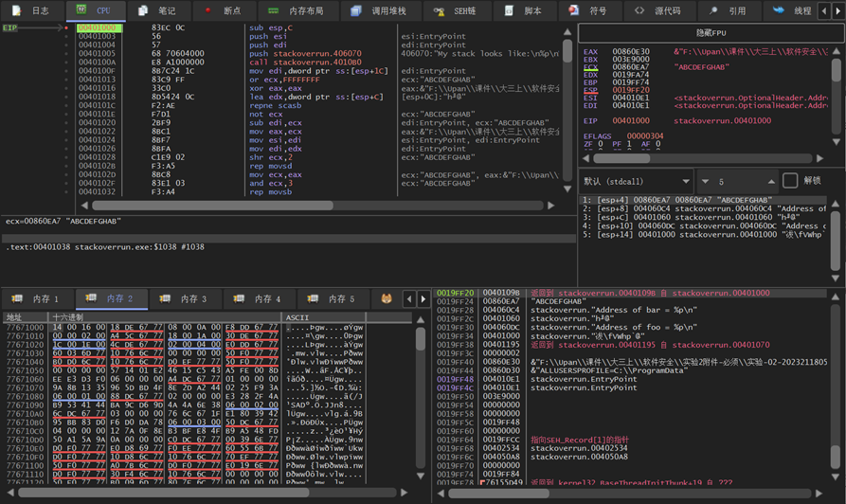Open the 引用 (References) tab icon

point(713,10)
